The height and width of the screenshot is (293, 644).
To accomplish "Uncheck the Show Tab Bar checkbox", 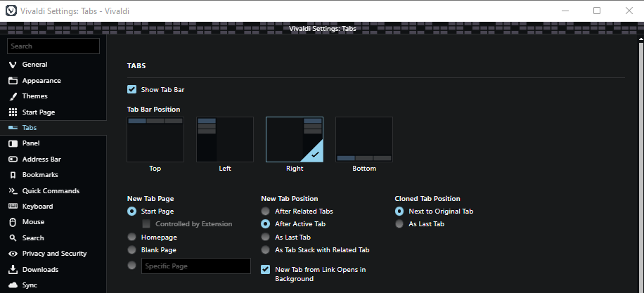I will coord(132,89).
